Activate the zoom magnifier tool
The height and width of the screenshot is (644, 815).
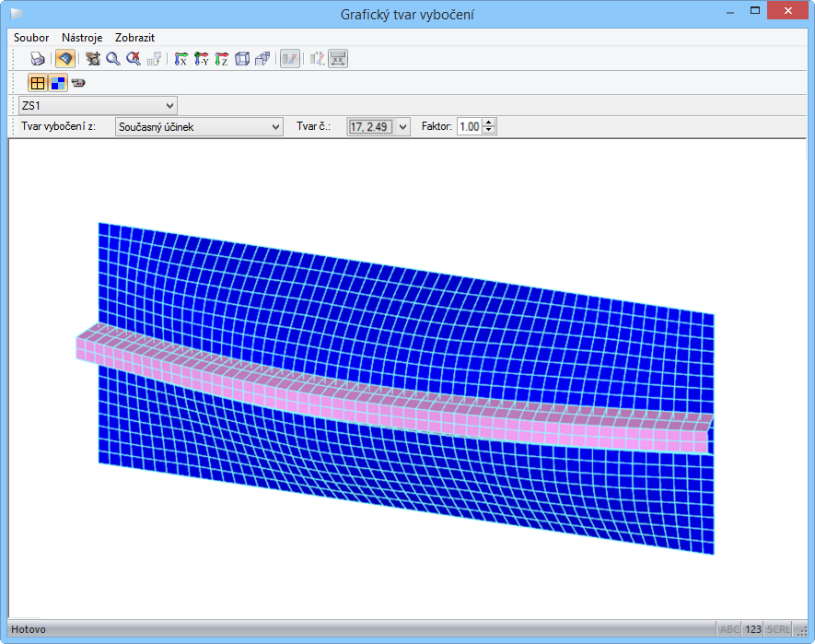click(112, 58)
